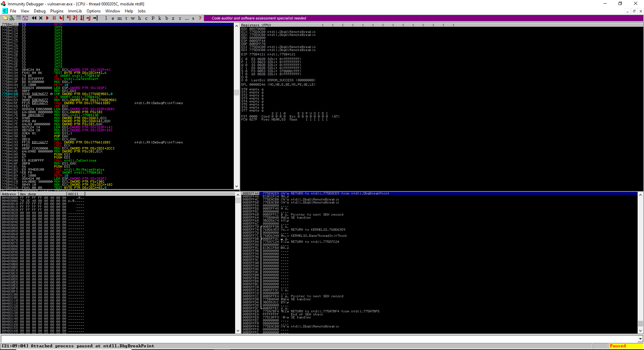This screenshot has height=350, width=644.
Task: Open Source window with 's' icon
Action: click(193, 18)
